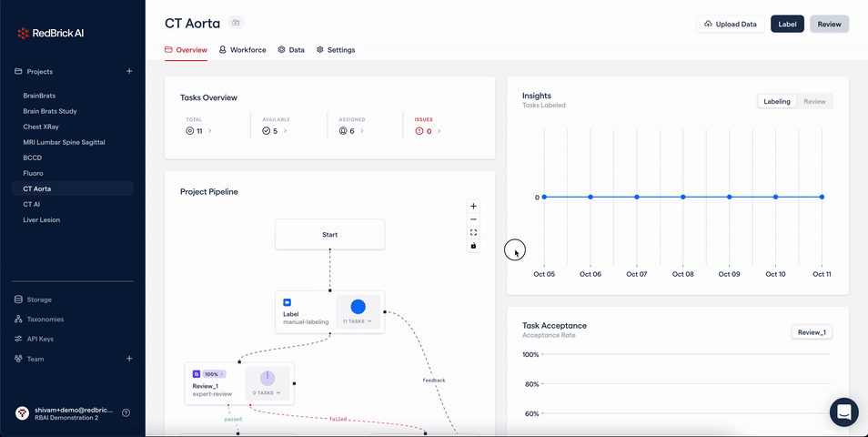Screen dimensions: 868x437
Task: Click the Oct 08 data point on the chart
Action: pyautogui.click(x=683, y=197)
